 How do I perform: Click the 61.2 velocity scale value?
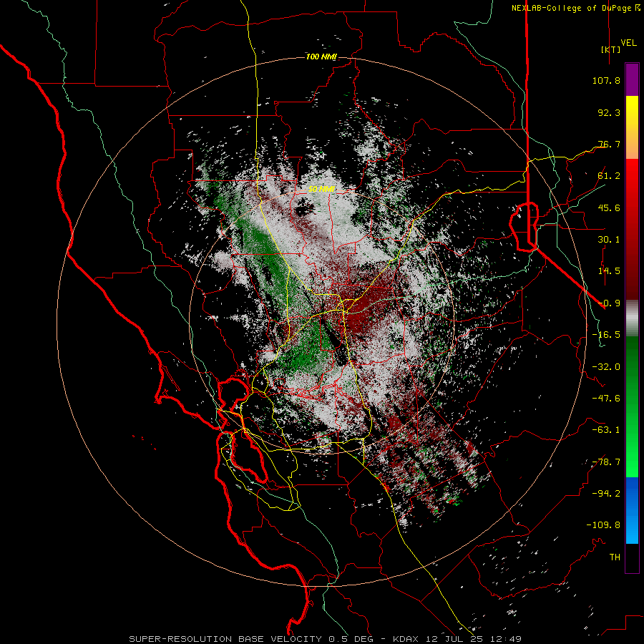pos(609,176)
